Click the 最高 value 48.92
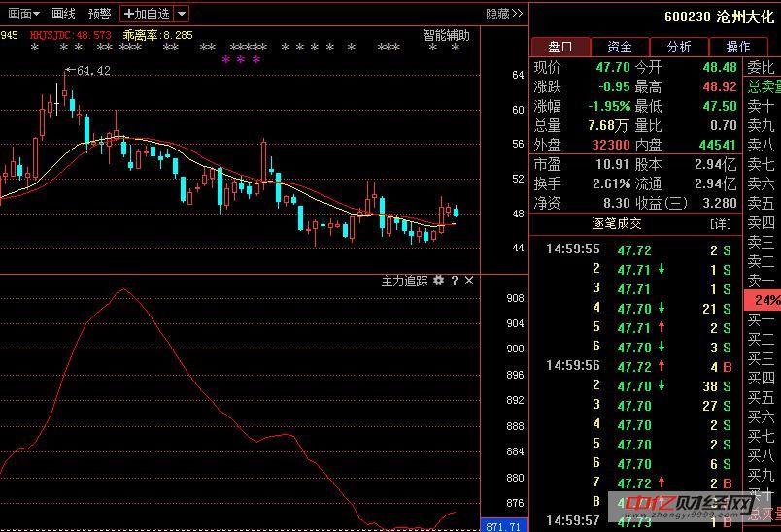Screen dimensions: 781x532 coord(720,86)
